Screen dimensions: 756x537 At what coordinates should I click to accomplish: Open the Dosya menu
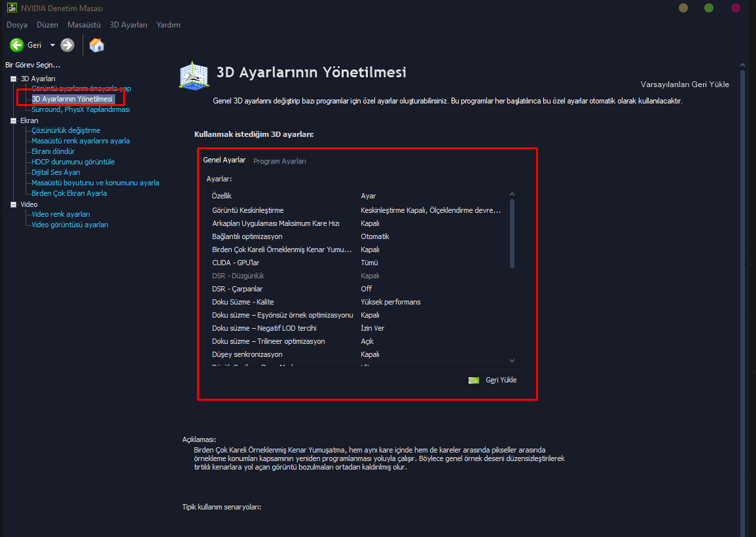[x=17, y=25]
